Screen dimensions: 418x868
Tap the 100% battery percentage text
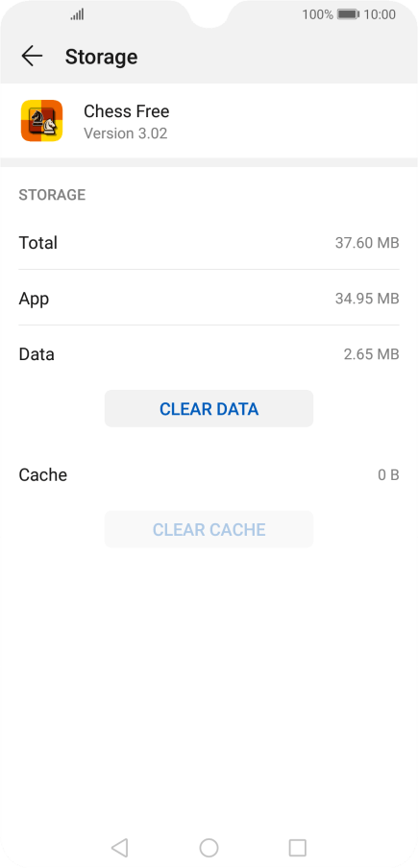click(x=317, y=14)
